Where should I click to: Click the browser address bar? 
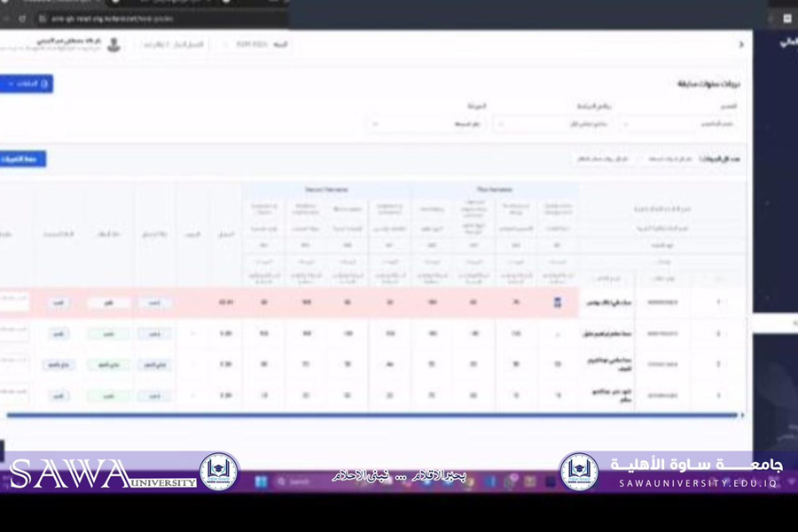(x=133, y=18)
